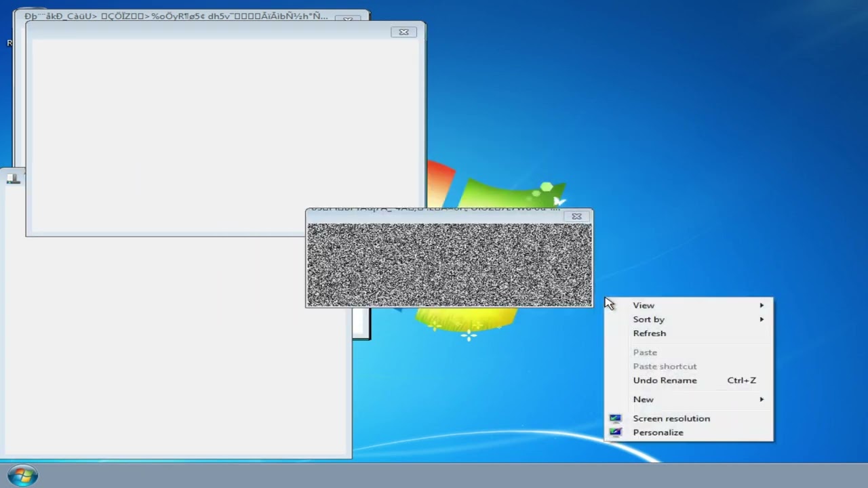Close the large blank front window
This screenshot has height=488, width=868.
click(403, 32)
